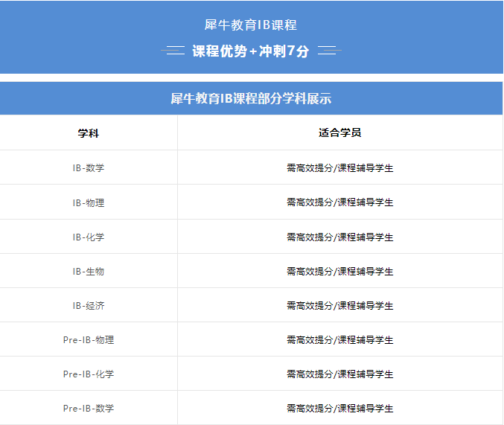Click the banner title 犀牛教育IB课程

tap(251, 25)
